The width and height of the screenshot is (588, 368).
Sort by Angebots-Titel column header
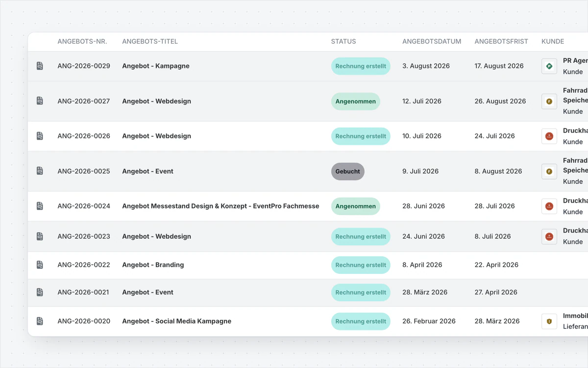coord(150,42)
